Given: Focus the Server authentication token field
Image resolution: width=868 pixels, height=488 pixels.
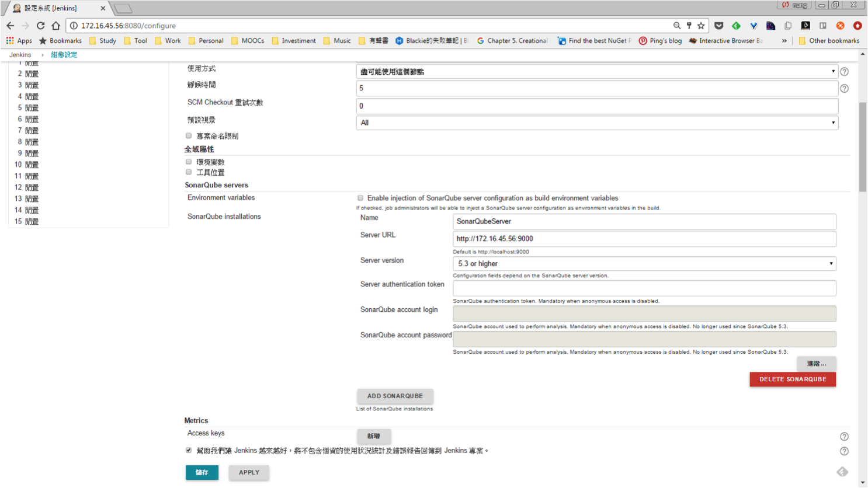Looking at the screenshot, I should (644, 288).
